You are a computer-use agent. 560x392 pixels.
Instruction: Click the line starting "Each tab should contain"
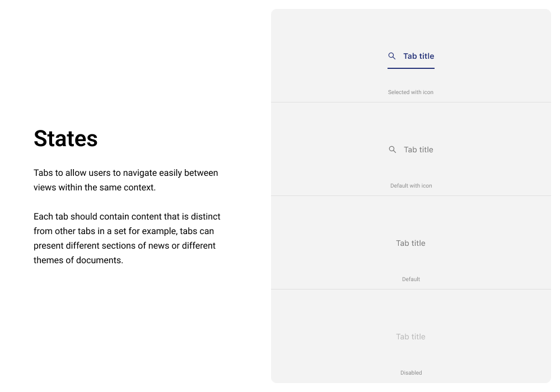point(127,216)
